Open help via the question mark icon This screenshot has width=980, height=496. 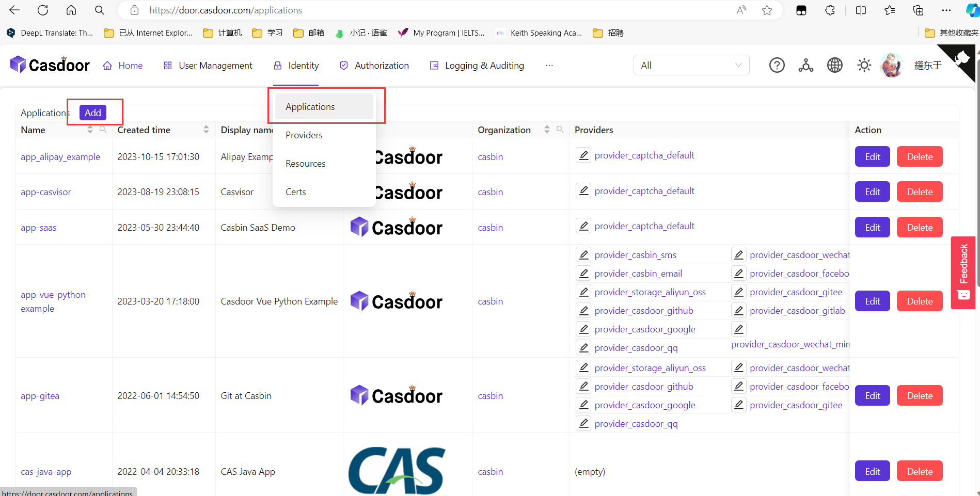click(x=777, y=65)
